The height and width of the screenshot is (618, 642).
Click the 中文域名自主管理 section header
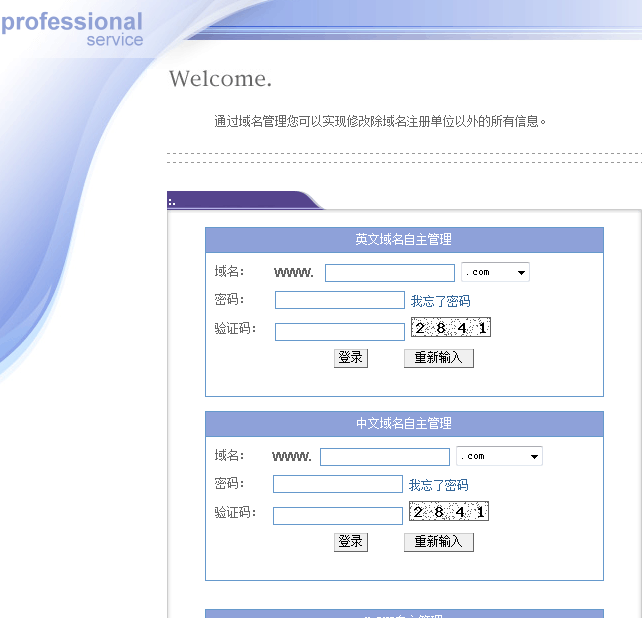pos(404,424)
